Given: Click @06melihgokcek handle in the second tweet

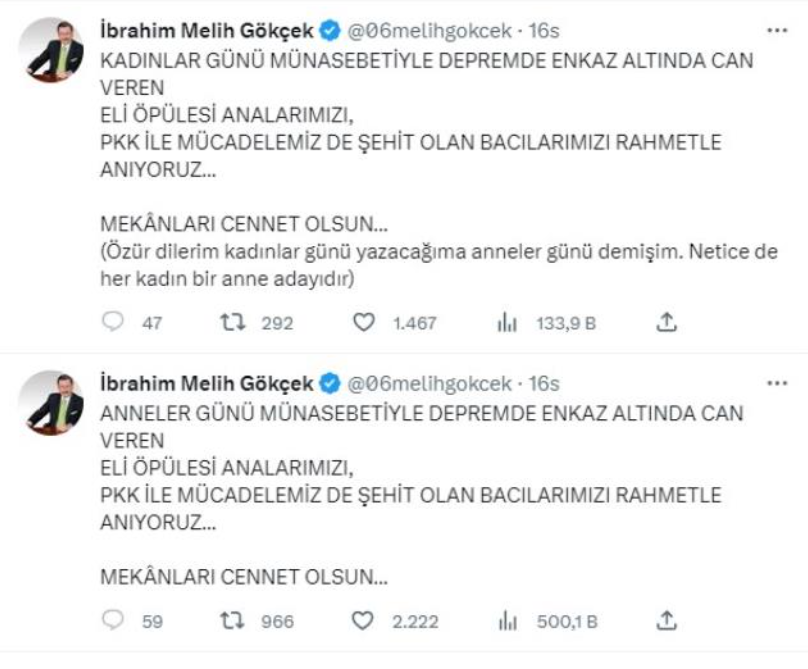Looking at the screenshot, I should (428, 383).
